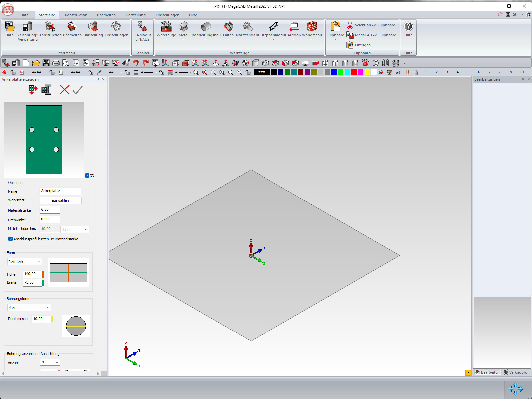Open the Normteilmenü bolt icon
Image resolution: width=532 pixels, height=399 pixels.
(x=248, y=27)
